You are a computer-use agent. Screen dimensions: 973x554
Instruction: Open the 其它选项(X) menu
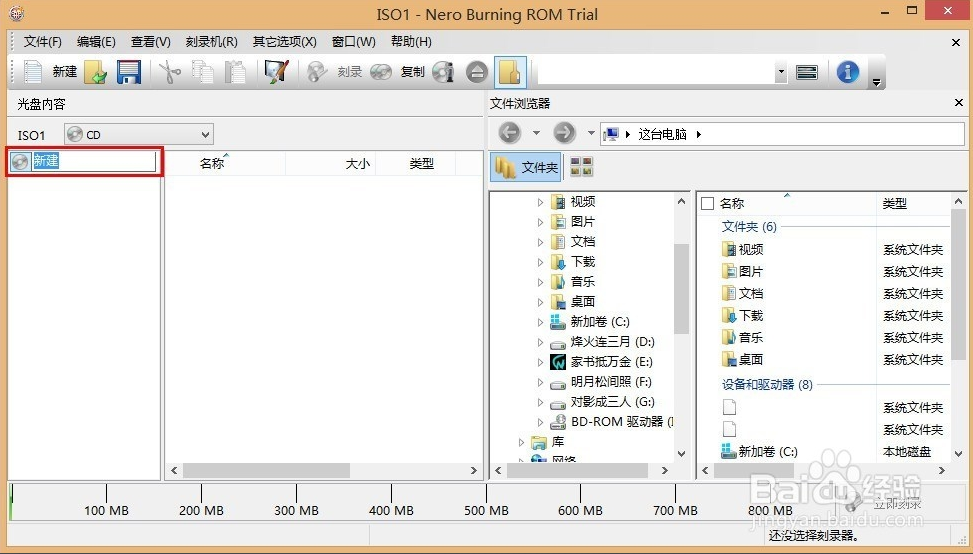click(x=285, y=42)
